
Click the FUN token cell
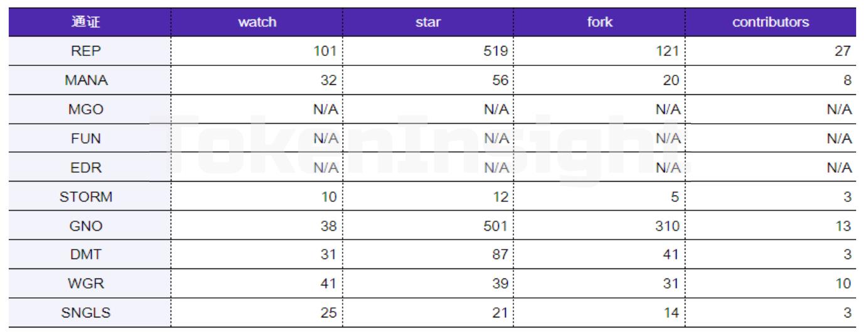coord(86,138)
